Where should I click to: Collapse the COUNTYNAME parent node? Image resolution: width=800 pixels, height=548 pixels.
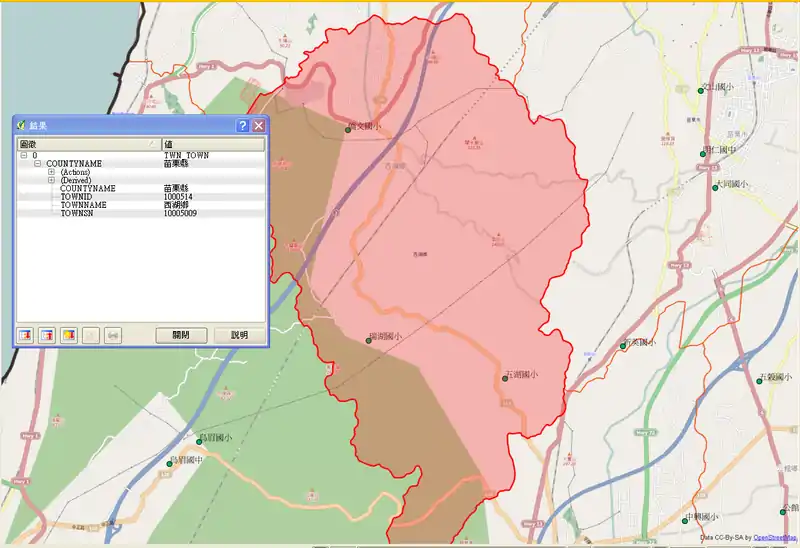(x=37, y=164)
